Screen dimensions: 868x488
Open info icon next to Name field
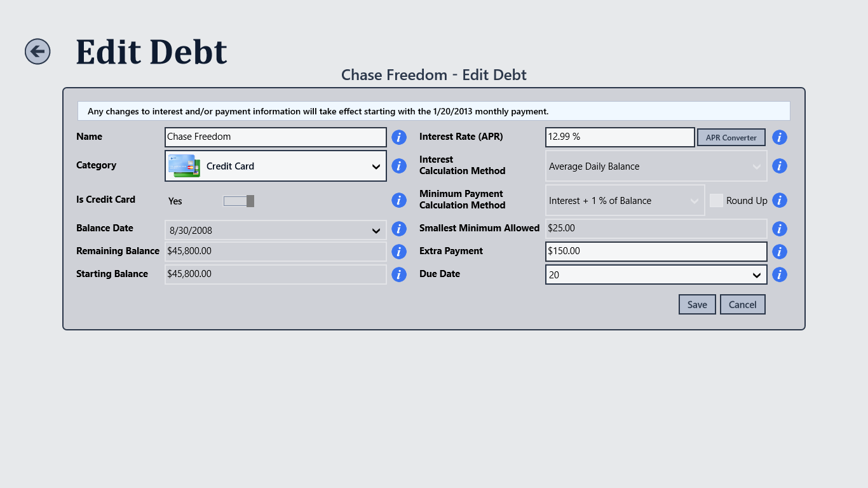point(398,137)
